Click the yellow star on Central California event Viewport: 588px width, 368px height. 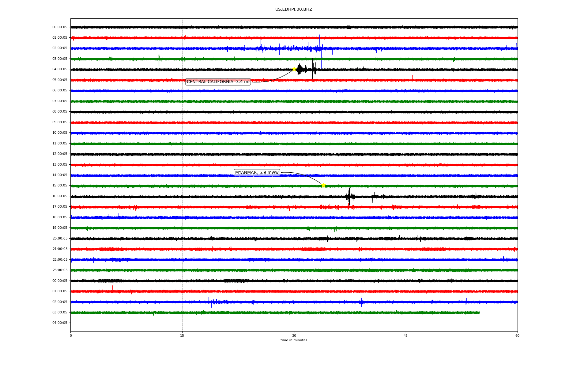click(x=294, y=69)
